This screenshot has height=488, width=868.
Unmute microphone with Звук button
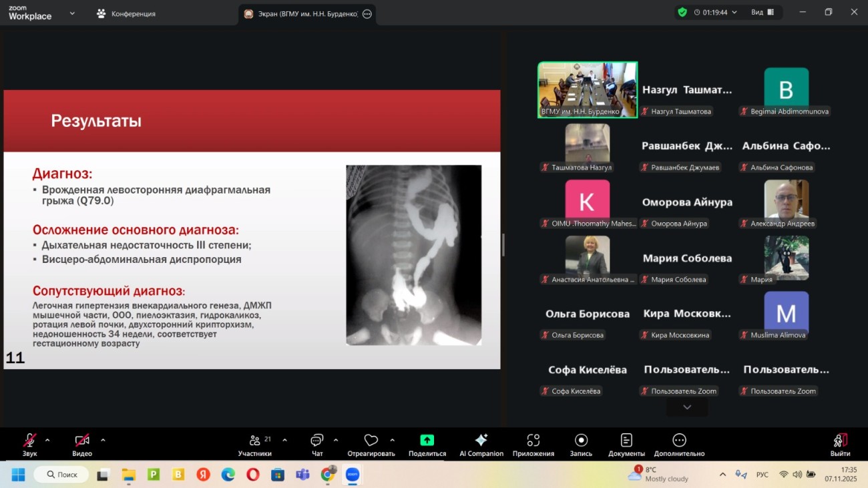pos(29,445)
